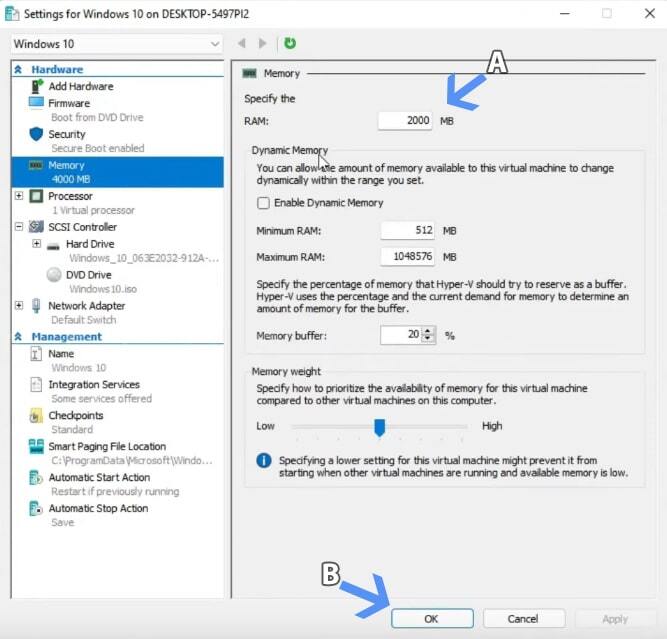Select Checkpoints settings

(x=76, y=416)
